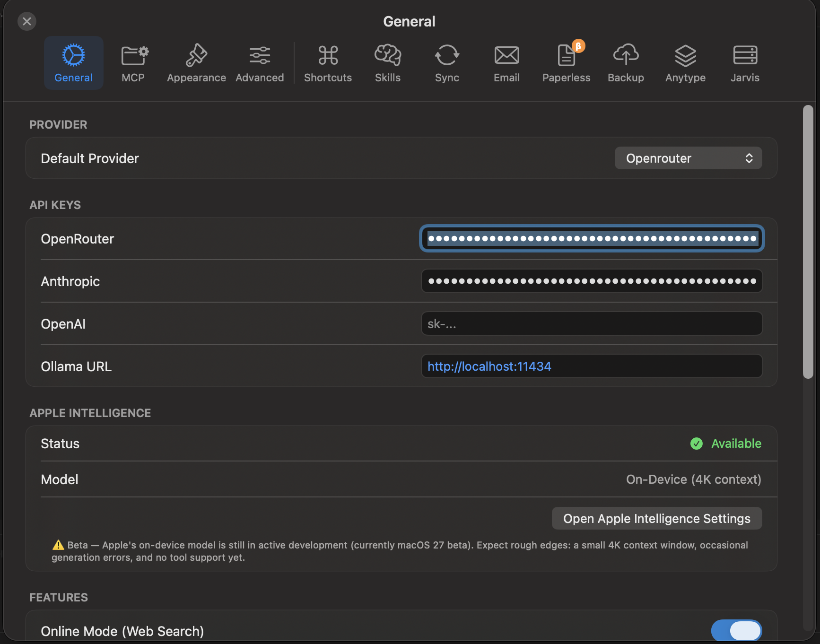
Task: Click the API KEYS section heading
Action: tap(55, 205)
